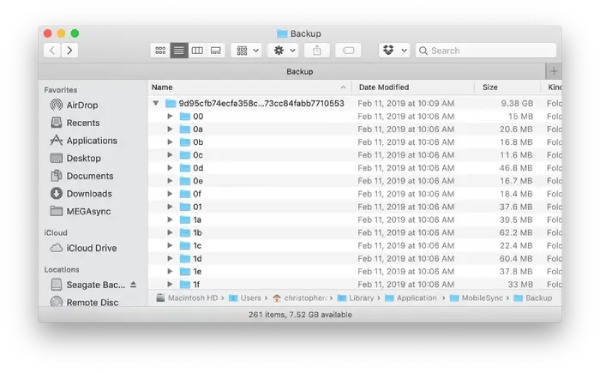Switch to icon view
Viewport: 600px width, 373px height.
(x=160, y=50)
